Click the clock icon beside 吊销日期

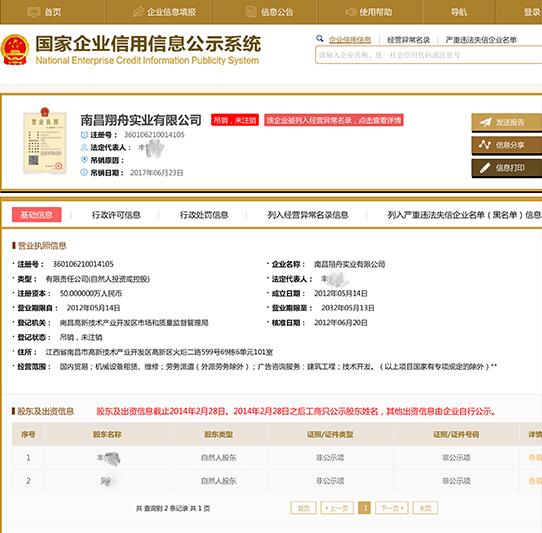[84, 172]
